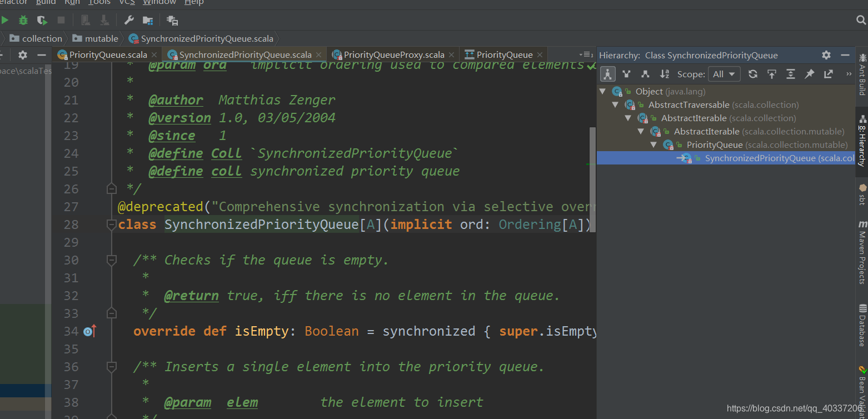This screenshot has height=419, width=868.
Task: Switch to Subtypes Hierarchy view
Action: (x=645, y=74)
